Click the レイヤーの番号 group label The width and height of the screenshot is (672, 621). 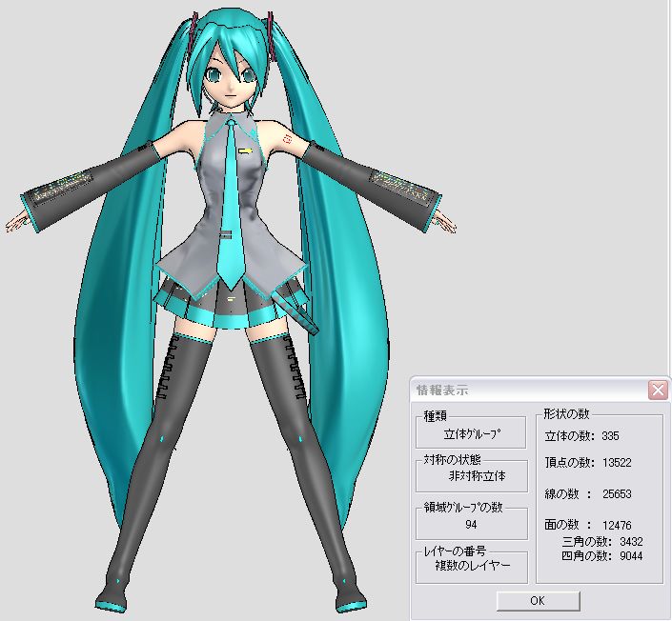(x=455, y=551)
